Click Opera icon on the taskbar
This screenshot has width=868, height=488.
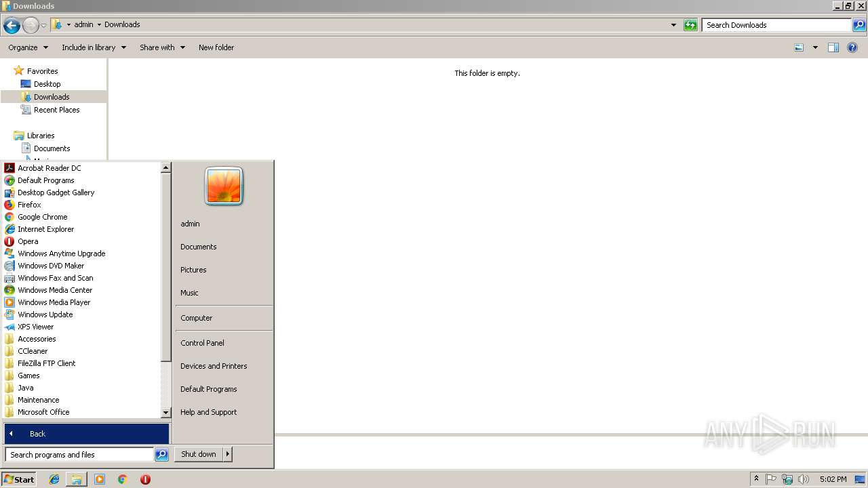(x=145, y=479)
